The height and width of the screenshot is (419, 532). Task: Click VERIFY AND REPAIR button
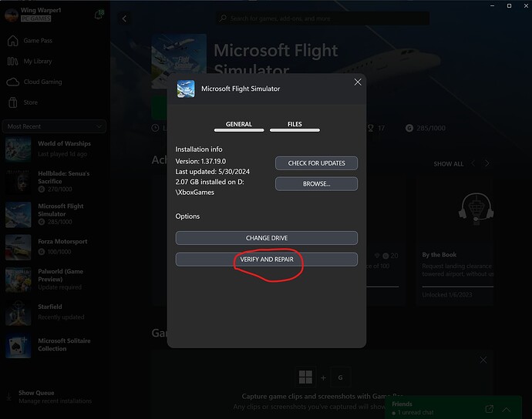click(x=266, y=260)
